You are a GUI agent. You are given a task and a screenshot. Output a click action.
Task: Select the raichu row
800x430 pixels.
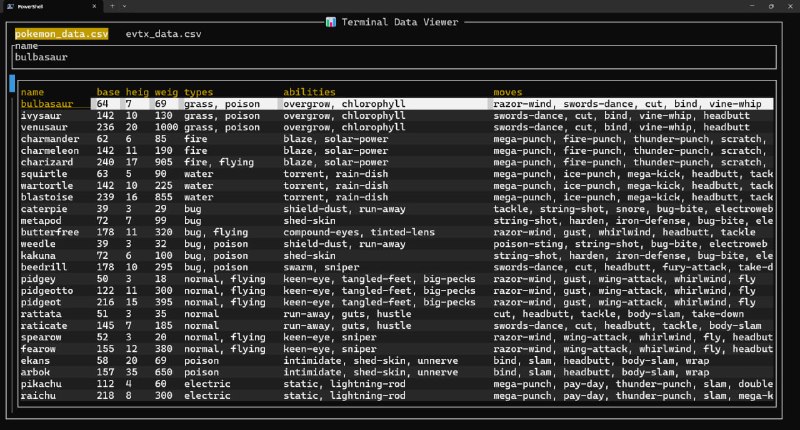397,396
